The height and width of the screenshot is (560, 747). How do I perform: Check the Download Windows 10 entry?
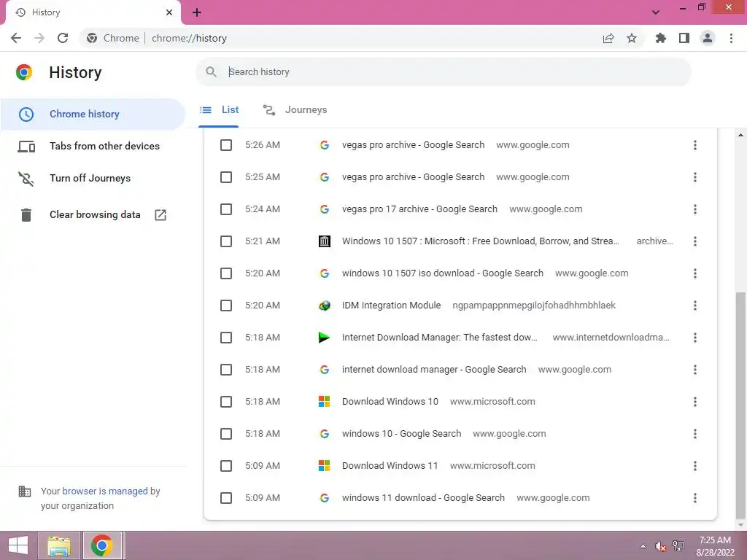click(226, 402)
